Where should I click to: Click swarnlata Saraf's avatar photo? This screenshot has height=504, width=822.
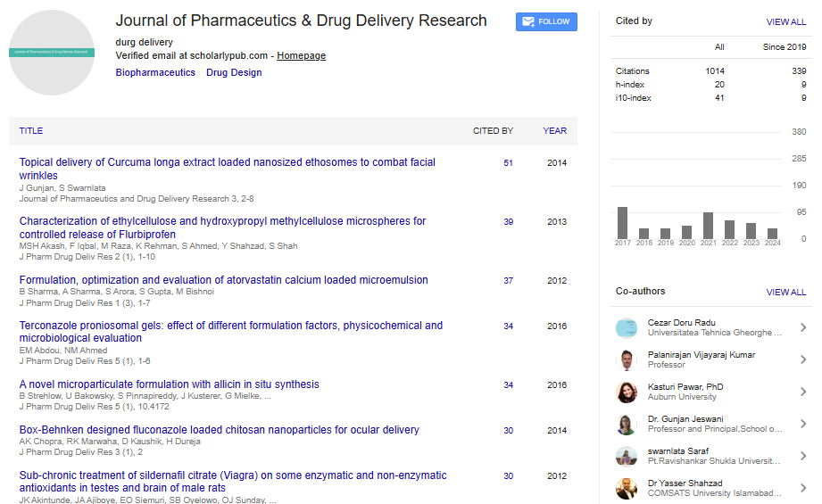coord(627,457)
